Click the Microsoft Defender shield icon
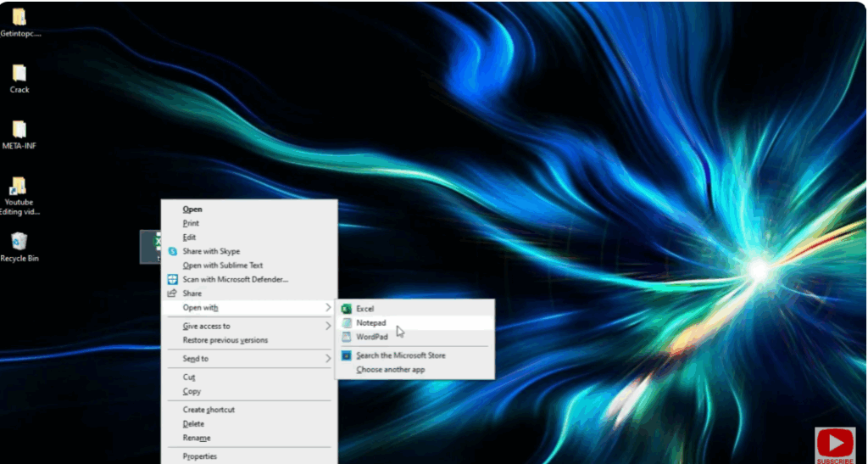The width and height of the screenshot is (868, 464). coord(173,279)
